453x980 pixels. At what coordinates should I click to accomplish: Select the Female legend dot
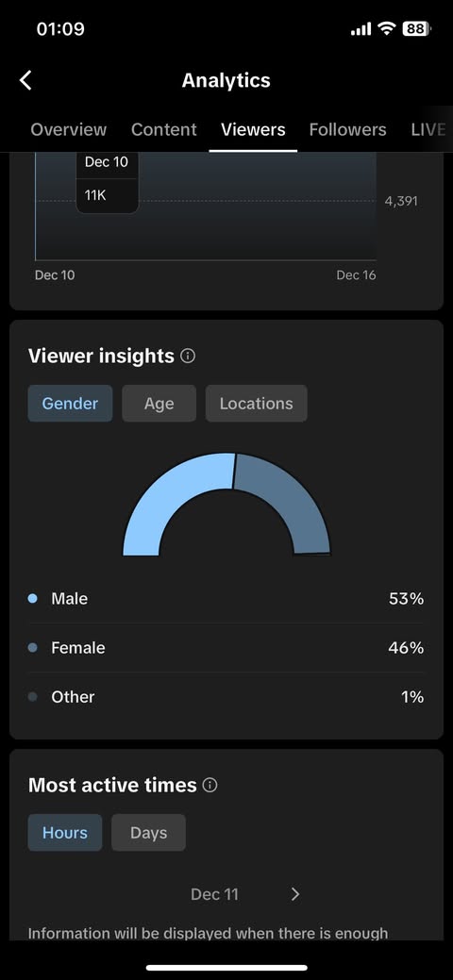(33, 648)
